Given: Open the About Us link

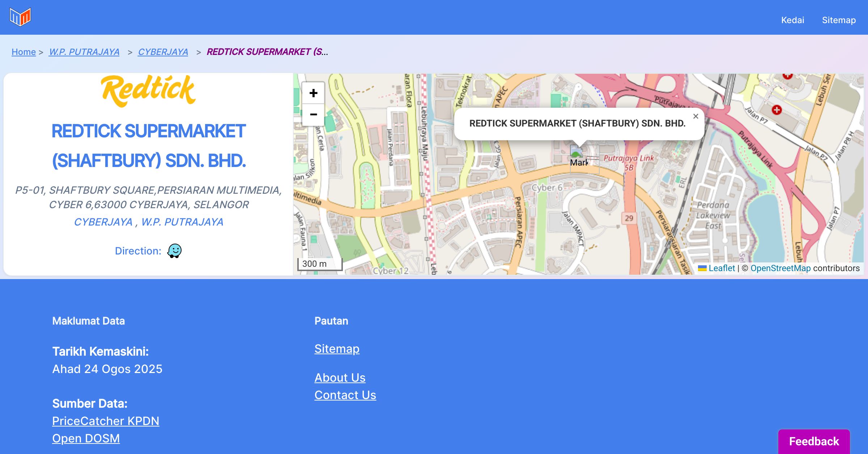Looking at the screenshot, I should [x=340, y=377].
